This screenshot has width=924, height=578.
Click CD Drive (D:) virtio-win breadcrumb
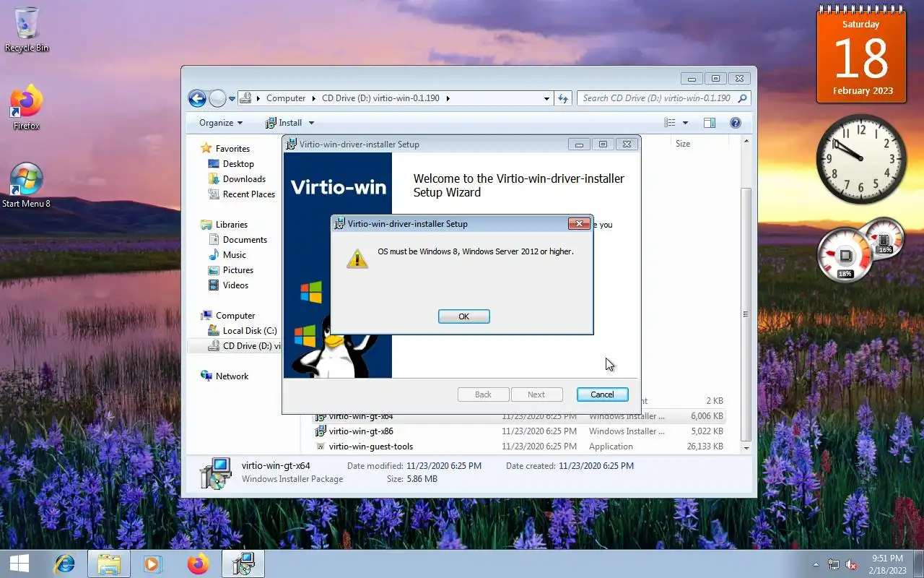click(x=380, y=98)
